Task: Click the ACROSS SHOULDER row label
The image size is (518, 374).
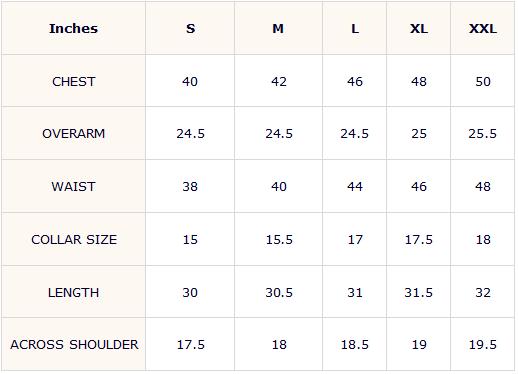Action: point(74,344)
